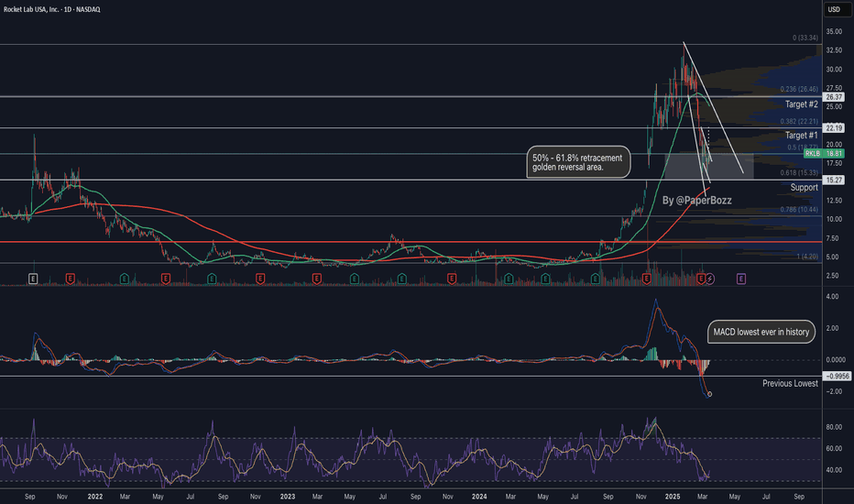Click the green earnings marker near Mar 2024
854x504 pixels.
click(x=509, y=279)
